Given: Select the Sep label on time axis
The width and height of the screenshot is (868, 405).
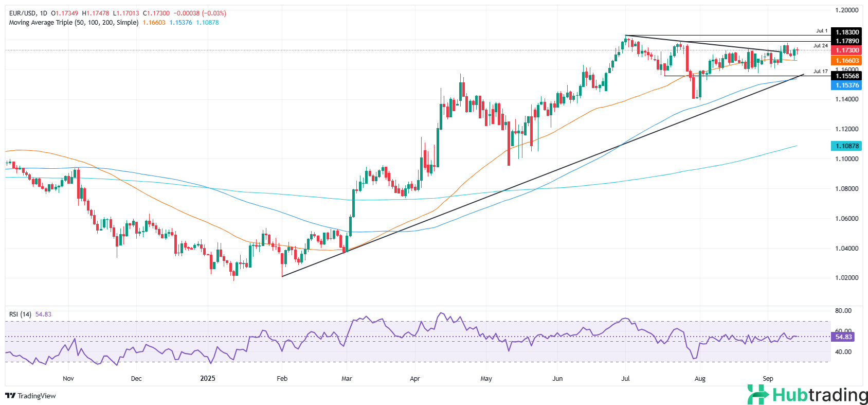Looking at the screenshot, I should pos(768,378).
